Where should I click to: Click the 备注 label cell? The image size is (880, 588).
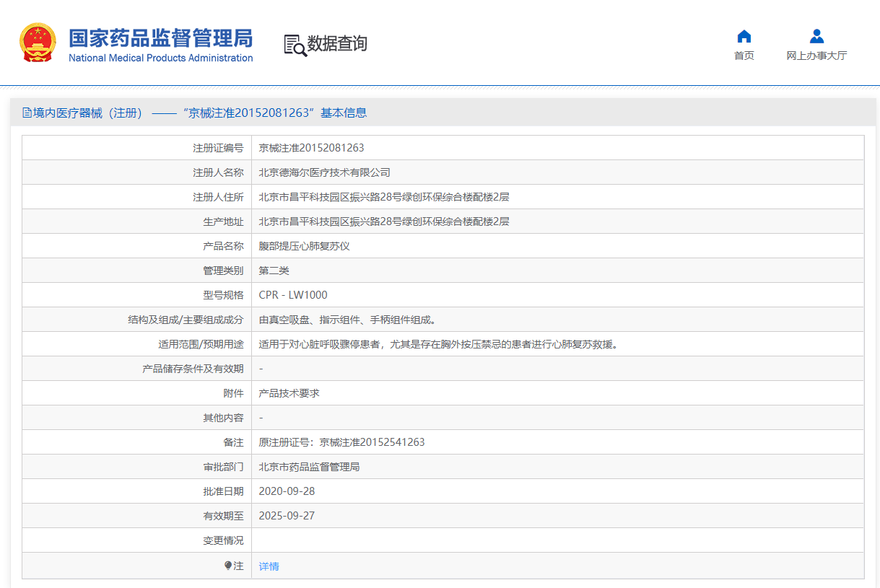coord(137,442)
